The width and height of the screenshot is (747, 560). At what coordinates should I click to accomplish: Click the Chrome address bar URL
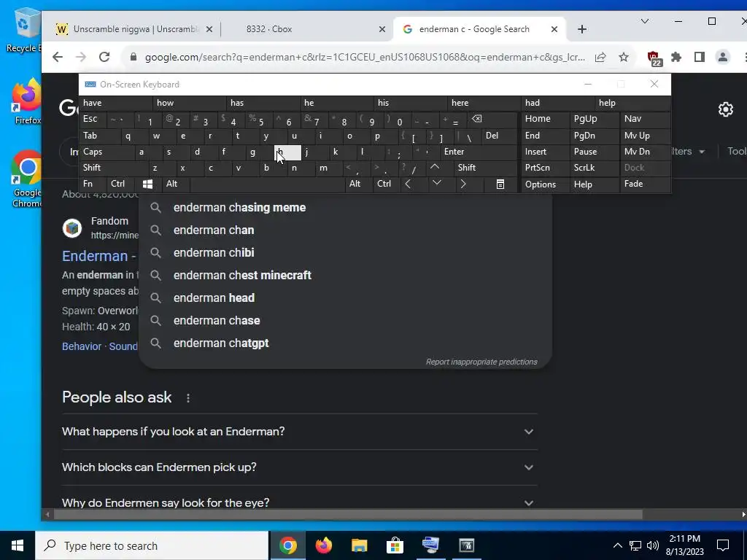tap(365, 57)
